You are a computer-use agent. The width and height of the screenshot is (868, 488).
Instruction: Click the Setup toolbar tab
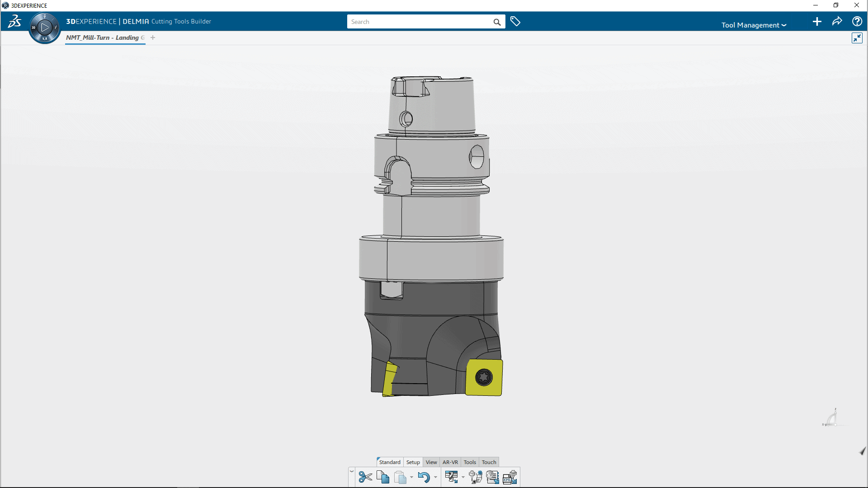[413, 462]
